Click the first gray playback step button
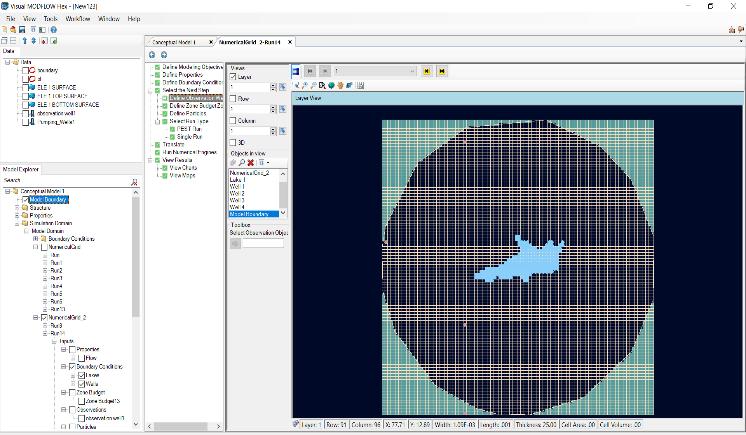Viewport: 746px width, 435px height. tap(310, 71)
